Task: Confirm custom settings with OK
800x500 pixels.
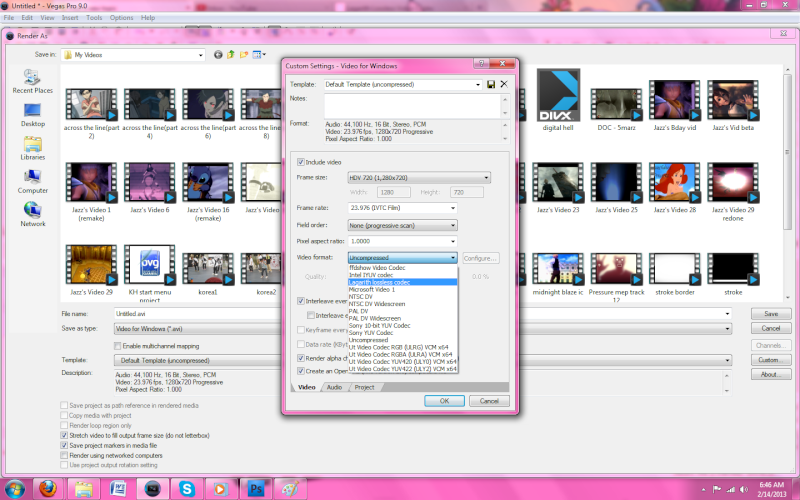Action: (x=444, y=401)
